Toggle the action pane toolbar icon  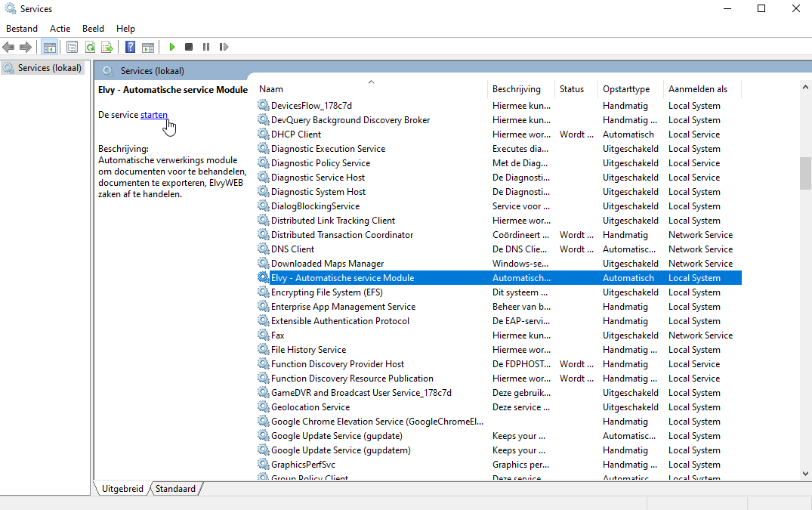coord(148,47)
